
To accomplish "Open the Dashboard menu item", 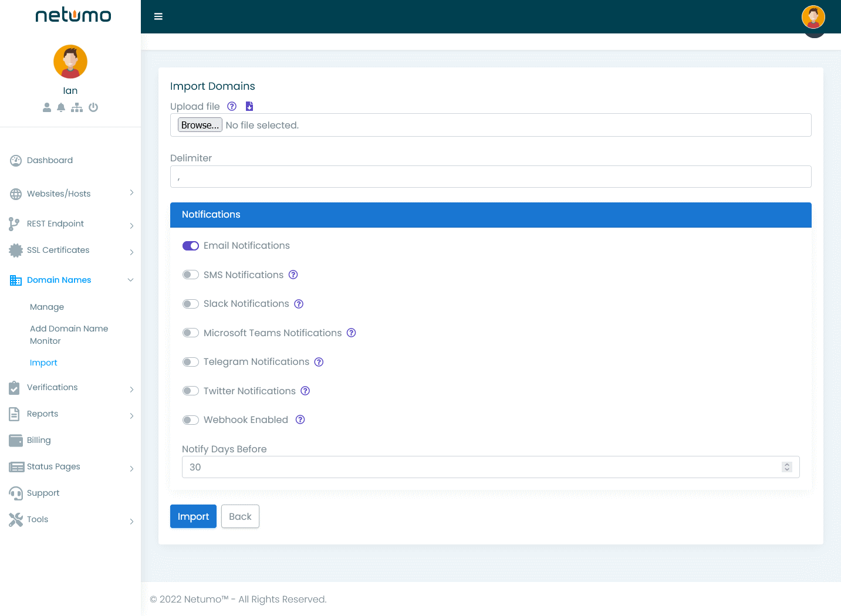I will (x=50, y=160).
